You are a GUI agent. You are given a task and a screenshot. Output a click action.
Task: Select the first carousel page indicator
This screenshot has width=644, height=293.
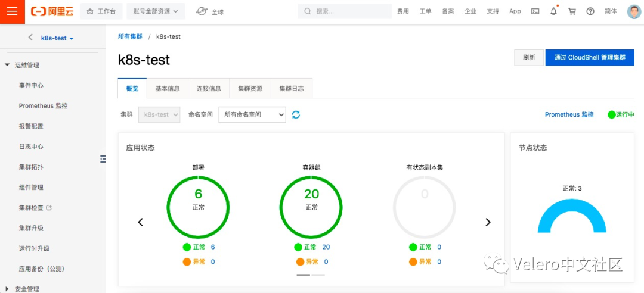pos(304,275)
